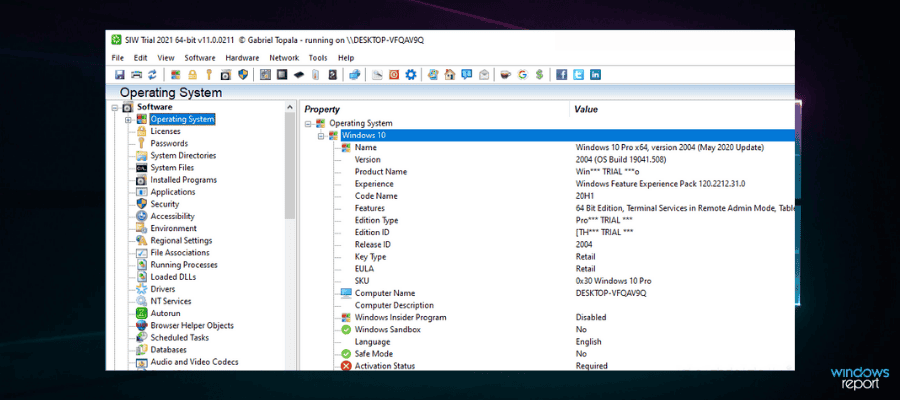The image size is (900, 400).
Task: Open the Hardware menu
Action: coord(242,58)
